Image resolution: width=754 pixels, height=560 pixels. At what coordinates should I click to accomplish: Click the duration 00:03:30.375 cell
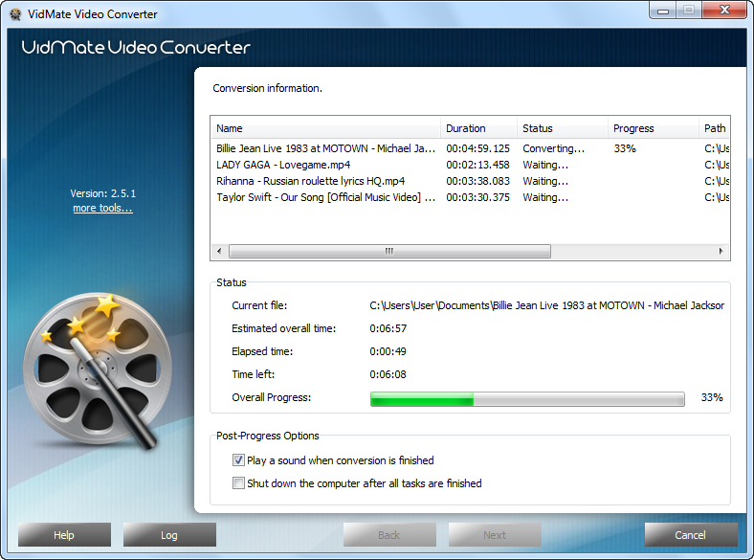(x=477, y=198)
